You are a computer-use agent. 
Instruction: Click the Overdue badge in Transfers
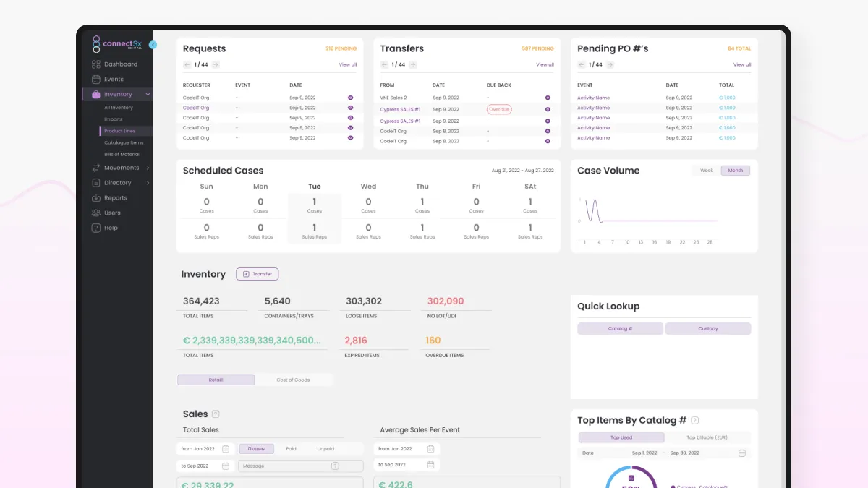pyautogui.click(x=499, y=109)
